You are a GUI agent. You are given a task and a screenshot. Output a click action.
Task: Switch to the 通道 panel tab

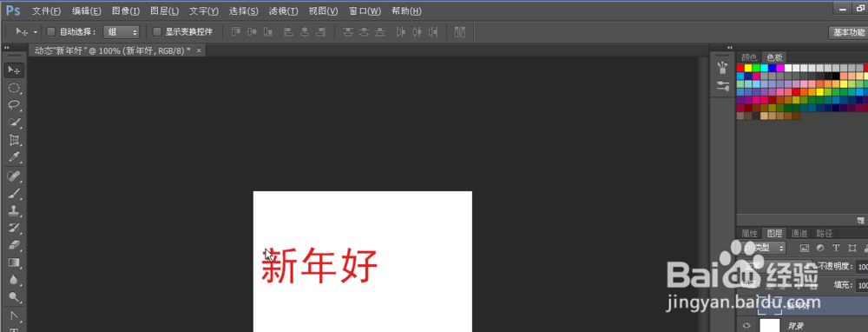pyautogui.click(x=799, y=233)
